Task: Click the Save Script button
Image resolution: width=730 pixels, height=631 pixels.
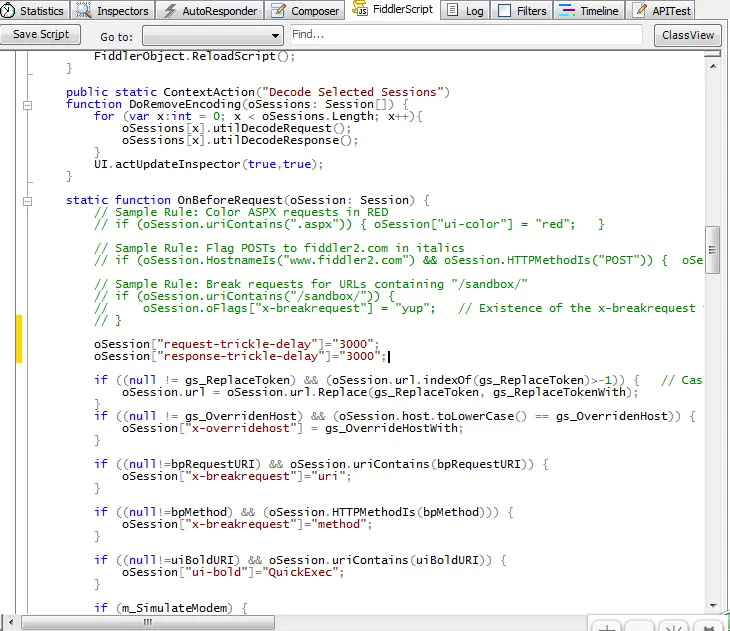Action: [41, 34]
